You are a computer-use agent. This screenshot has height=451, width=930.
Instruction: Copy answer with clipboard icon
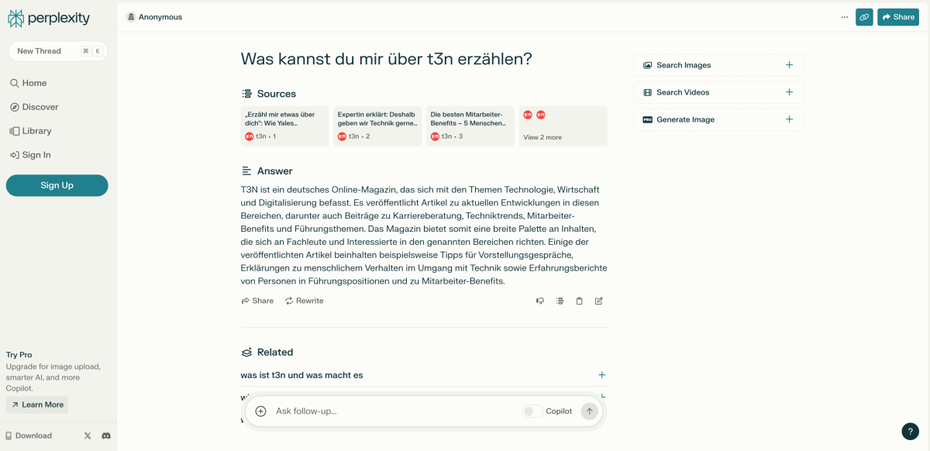[x=579, y=301]
